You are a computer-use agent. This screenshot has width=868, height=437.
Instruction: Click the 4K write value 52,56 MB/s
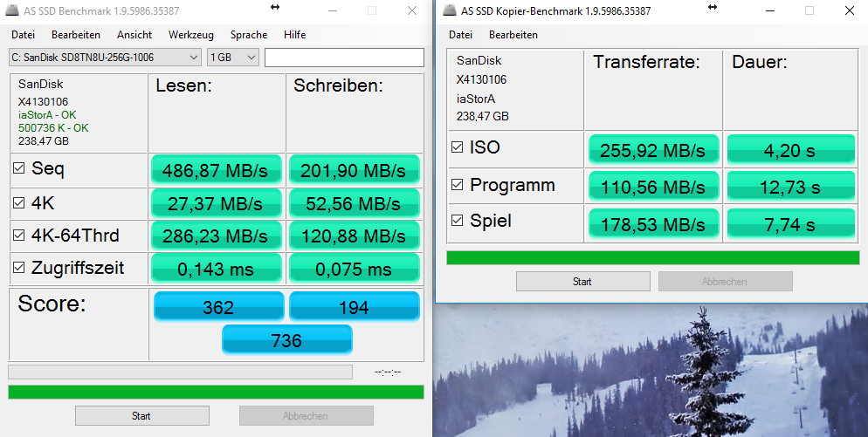pos(354,203)
